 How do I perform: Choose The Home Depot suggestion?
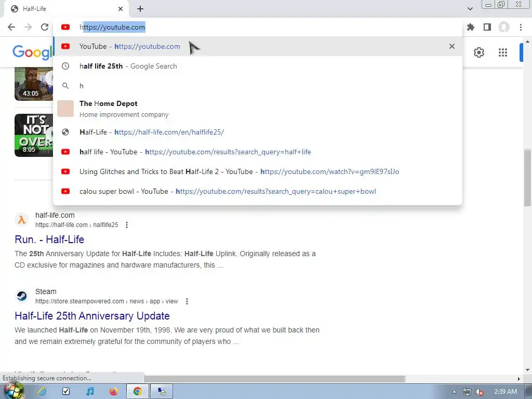click(x=258, y=109)
